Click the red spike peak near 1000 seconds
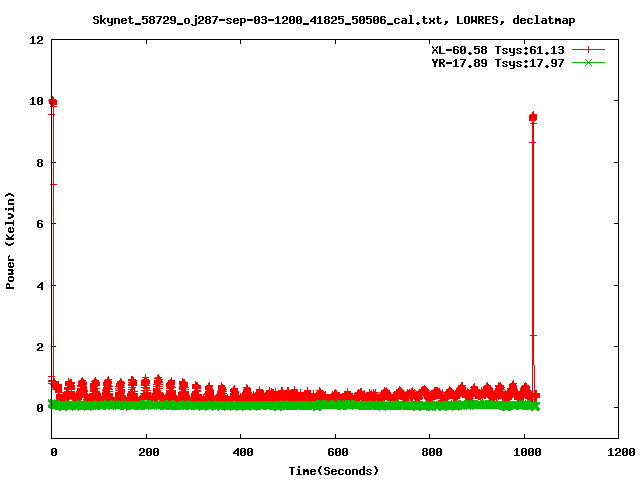 533,117
